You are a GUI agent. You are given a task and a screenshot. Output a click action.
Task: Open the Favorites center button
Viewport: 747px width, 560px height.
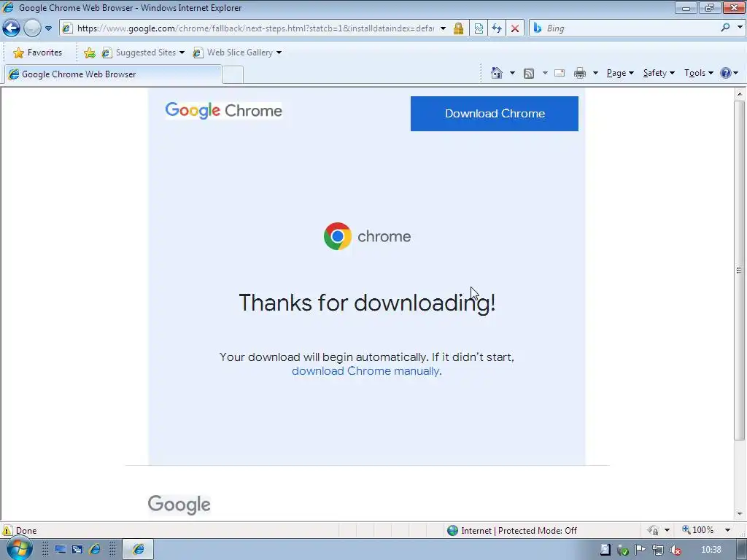38,52
